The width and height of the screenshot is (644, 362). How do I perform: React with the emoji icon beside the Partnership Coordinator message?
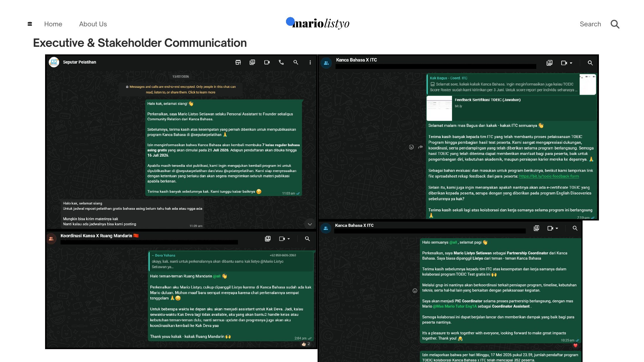(x=415, y=291)
